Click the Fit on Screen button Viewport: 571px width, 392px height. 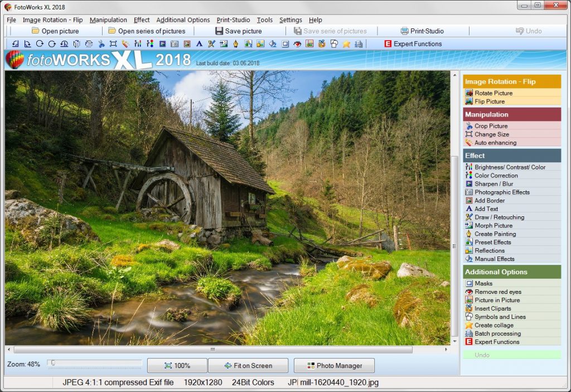pyautogui.click(x=248, y=366)
